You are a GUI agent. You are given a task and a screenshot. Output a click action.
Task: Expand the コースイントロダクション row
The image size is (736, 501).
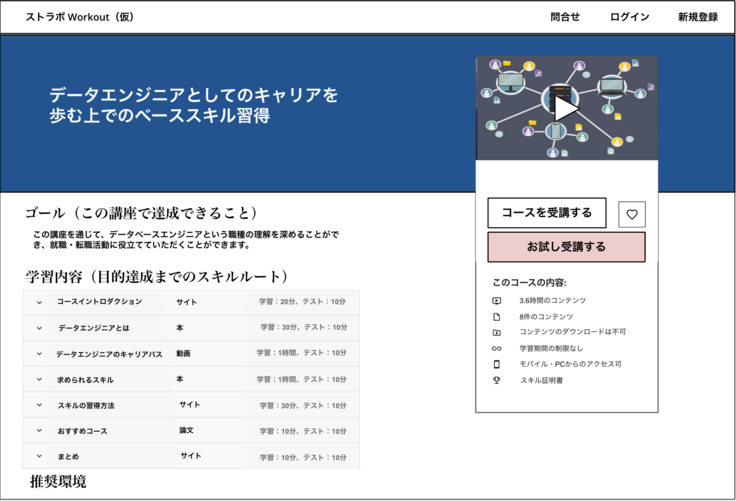[x=39, y=302]
